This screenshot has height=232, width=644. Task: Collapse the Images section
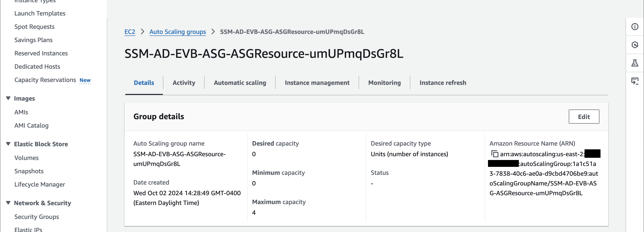[x=8, y=98]
